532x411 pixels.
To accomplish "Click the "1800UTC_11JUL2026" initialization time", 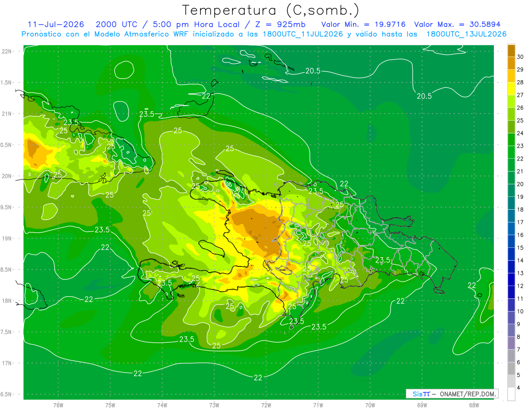I will (302, 34).
